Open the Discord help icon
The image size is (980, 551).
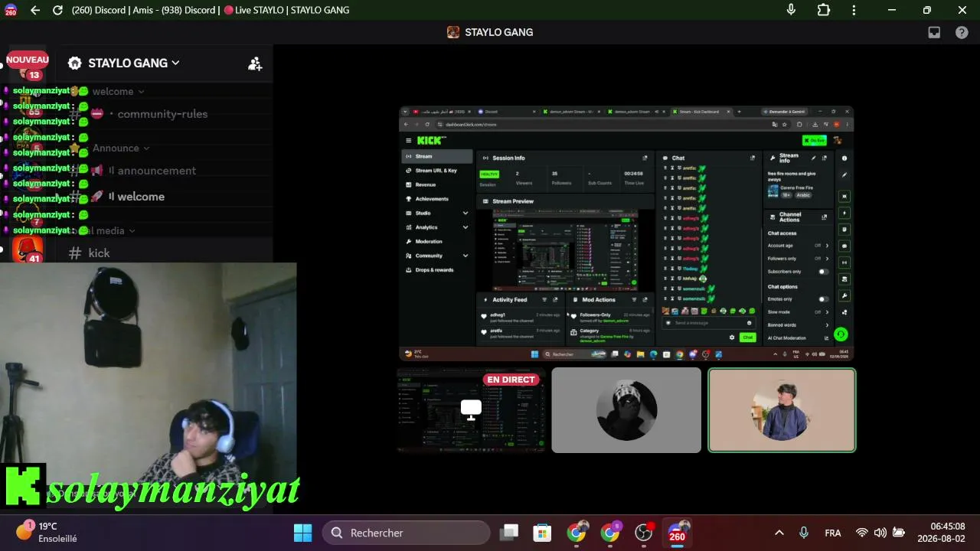[x=962, y=32]
